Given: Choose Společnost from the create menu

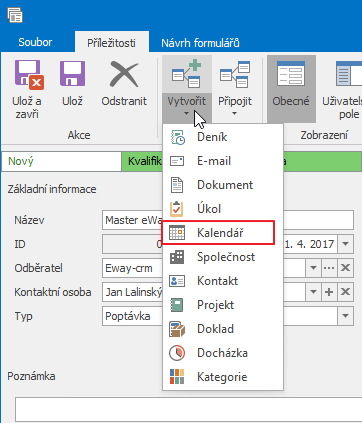Looking at the screenshot, I should pos(223,257).
